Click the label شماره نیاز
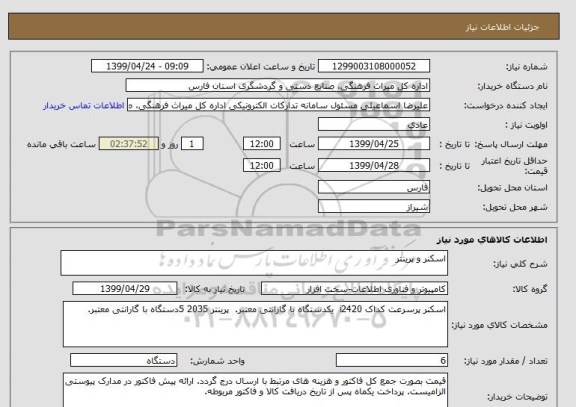Screen dimensions: 576x407 527,67
